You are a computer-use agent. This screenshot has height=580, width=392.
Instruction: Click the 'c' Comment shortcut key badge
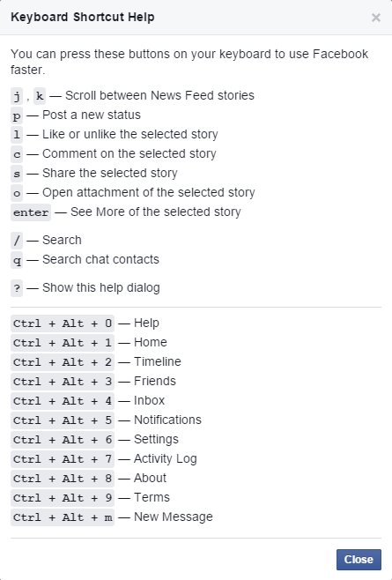(17, 154)
